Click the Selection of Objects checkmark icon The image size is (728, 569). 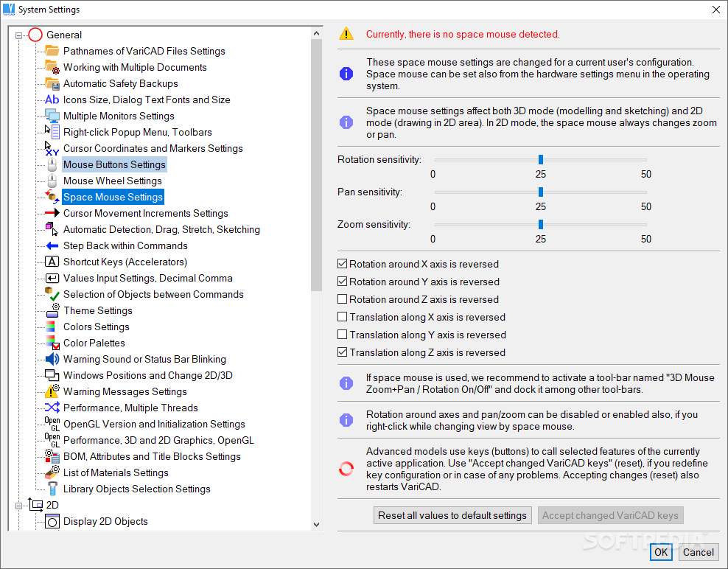coord(52,294)
